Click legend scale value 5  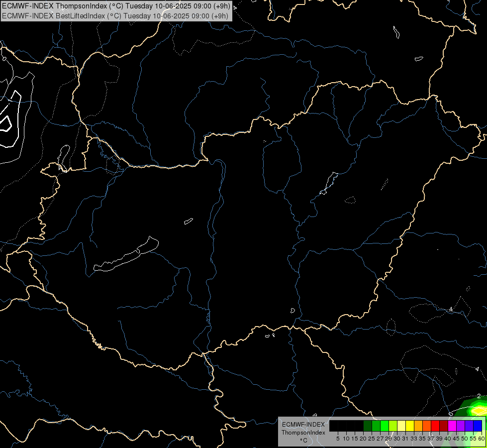coord(338,439)
